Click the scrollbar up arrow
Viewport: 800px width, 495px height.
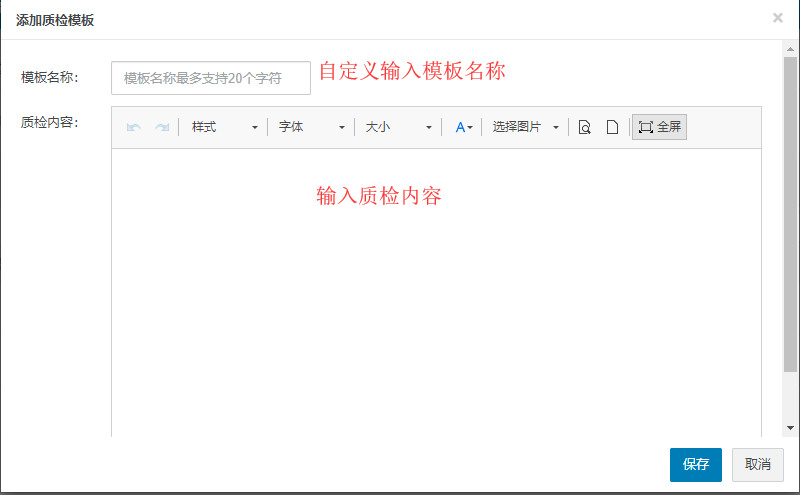pyautogui.click(x=790, y=50)
